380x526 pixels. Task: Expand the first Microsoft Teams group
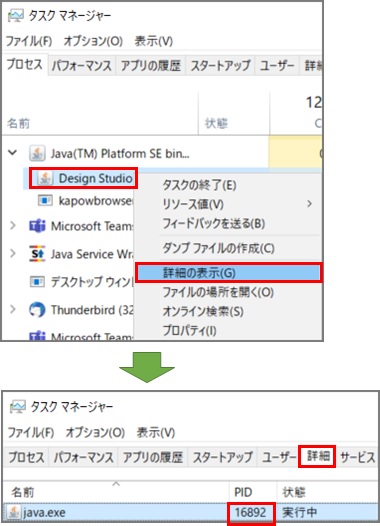click(13, 225)
